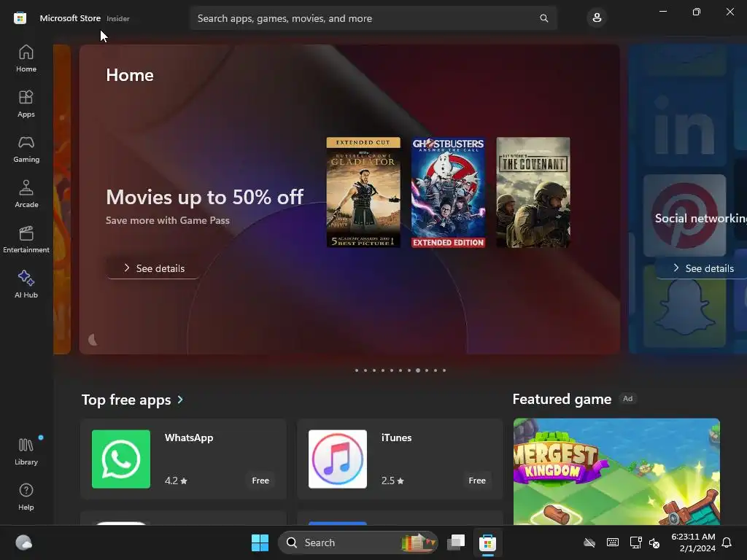Image resolution: width=747 pixels, height=560 pixels.
Task: Open Top free apps list via chevron
Action: tap(181, 400)
